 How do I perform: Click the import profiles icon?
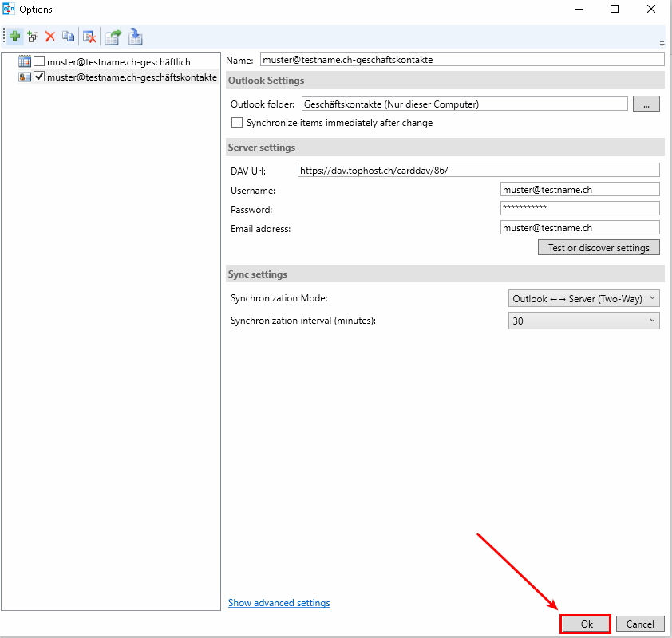(x=136, y=36)
